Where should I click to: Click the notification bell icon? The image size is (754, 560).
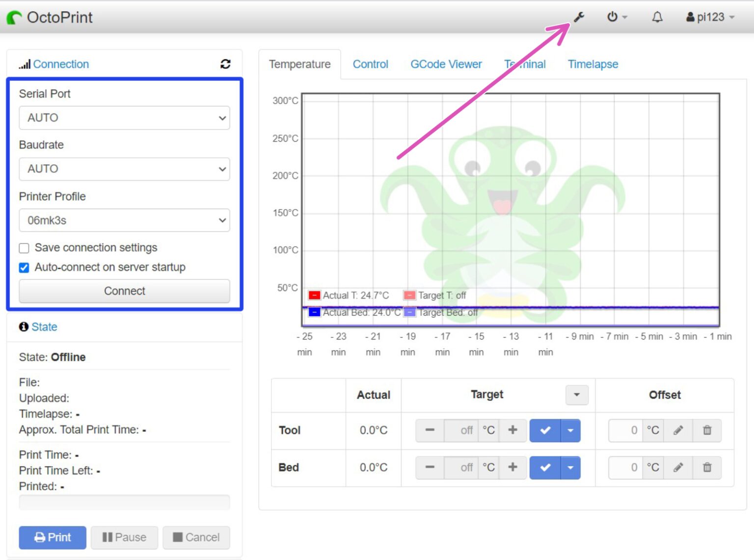[x=657, y=17]
